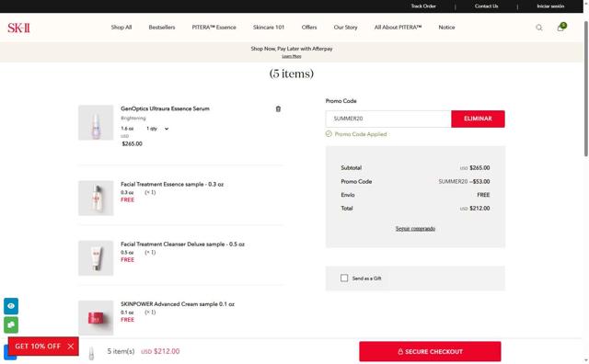Click the GenOptics Ultraura serum thumbnail
The height and width of the screenshot is (364, 589).
point(96,122)
